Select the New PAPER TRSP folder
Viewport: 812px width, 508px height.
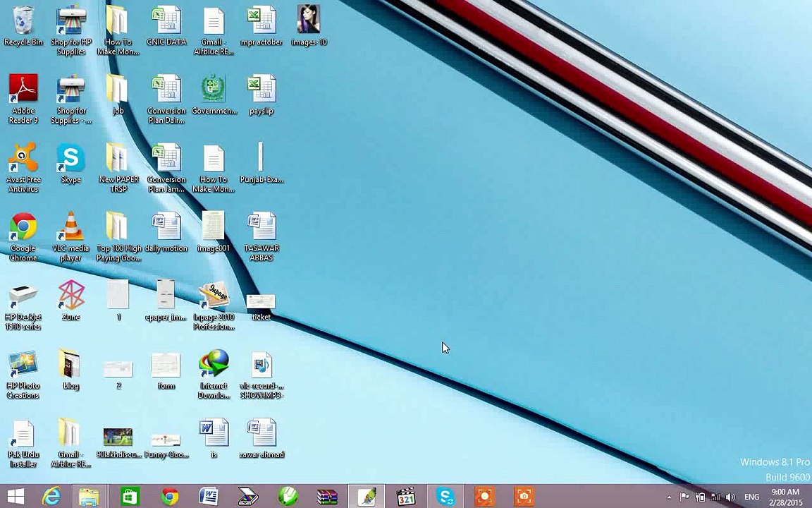[x=118, y=167]
